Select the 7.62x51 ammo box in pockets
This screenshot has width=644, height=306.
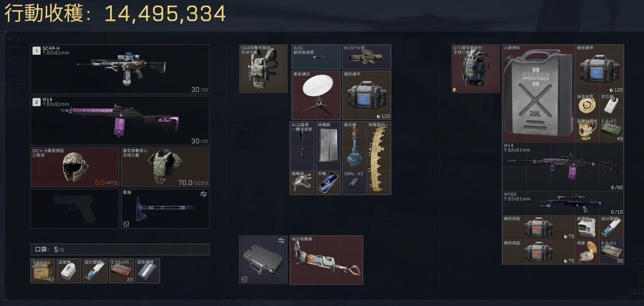point(43,271)
